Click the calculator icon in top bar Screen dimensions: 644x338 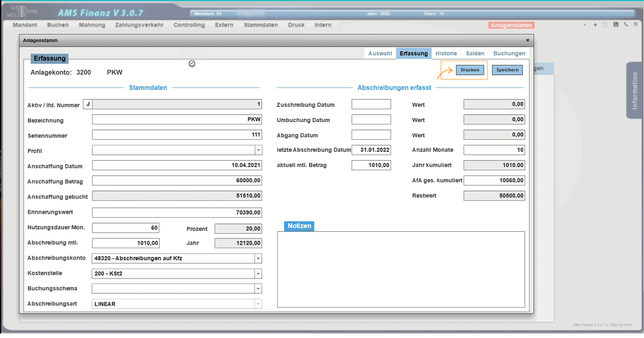pyautogui.click(x=616, y=25)
